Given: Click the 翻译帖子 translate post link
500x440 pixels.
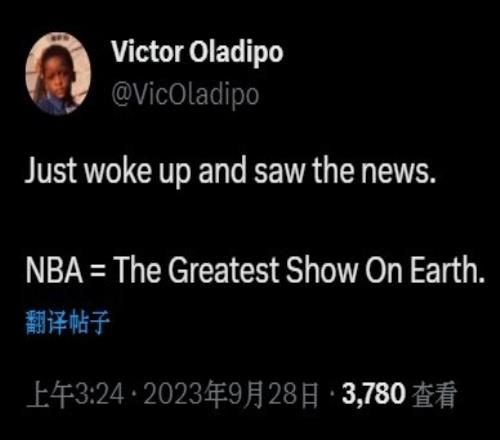Looking at the screenshot, I should 68,323.
